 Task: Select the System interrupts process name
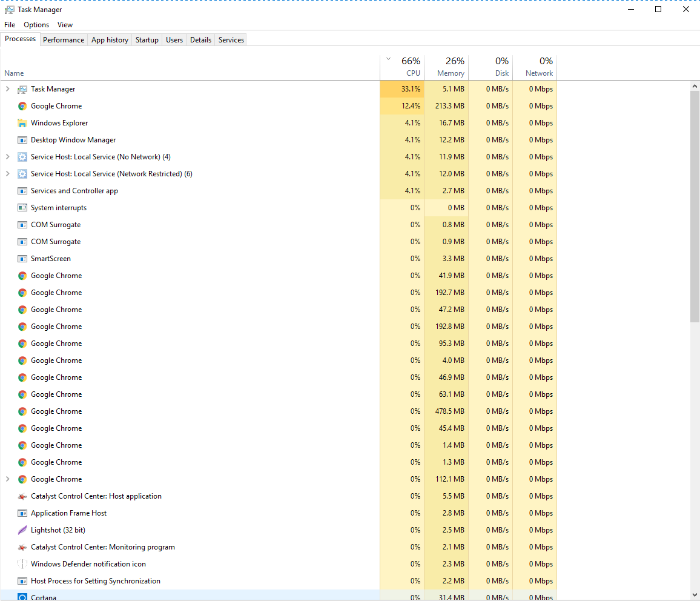[x=59, y=208]
